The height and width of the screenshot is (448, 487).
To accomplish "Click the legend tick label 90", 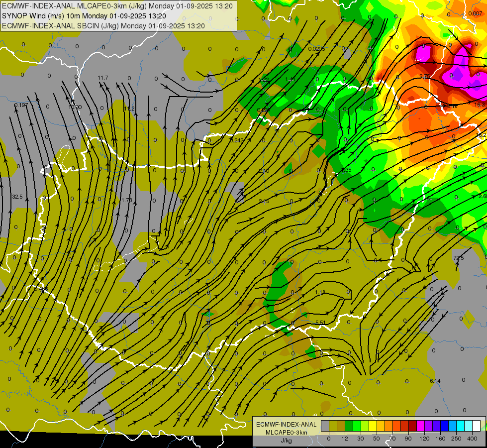I will pyautogui.click(x=408, y=439).
